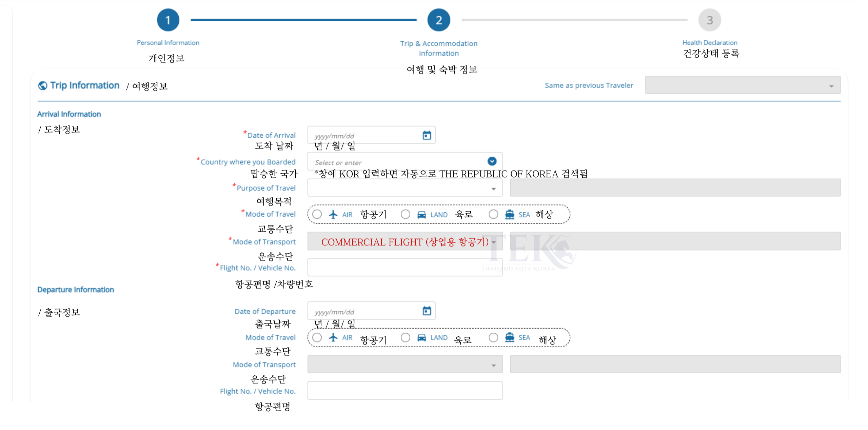Open the Same as previous Traveler dropdown
Viewport: 868px width, 430px height.
[x=742, y=85]
